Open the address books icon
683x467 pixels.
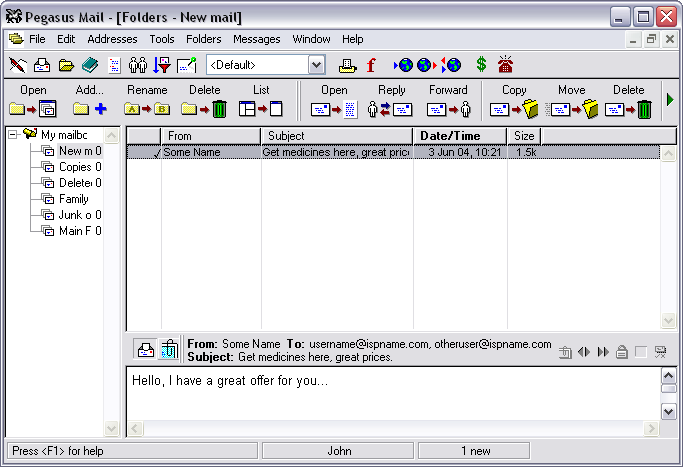[90, 65]
